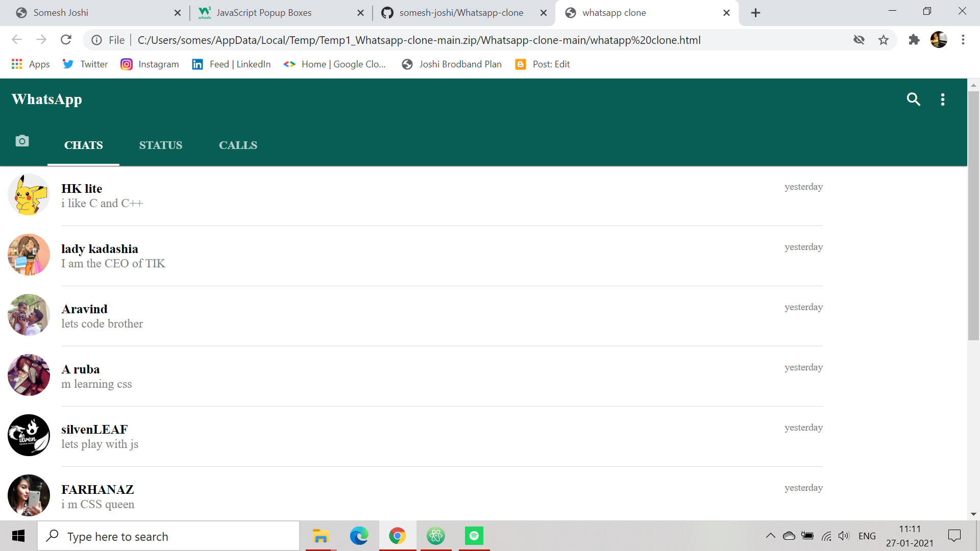Go forward in browser history

tap(41, 40)
